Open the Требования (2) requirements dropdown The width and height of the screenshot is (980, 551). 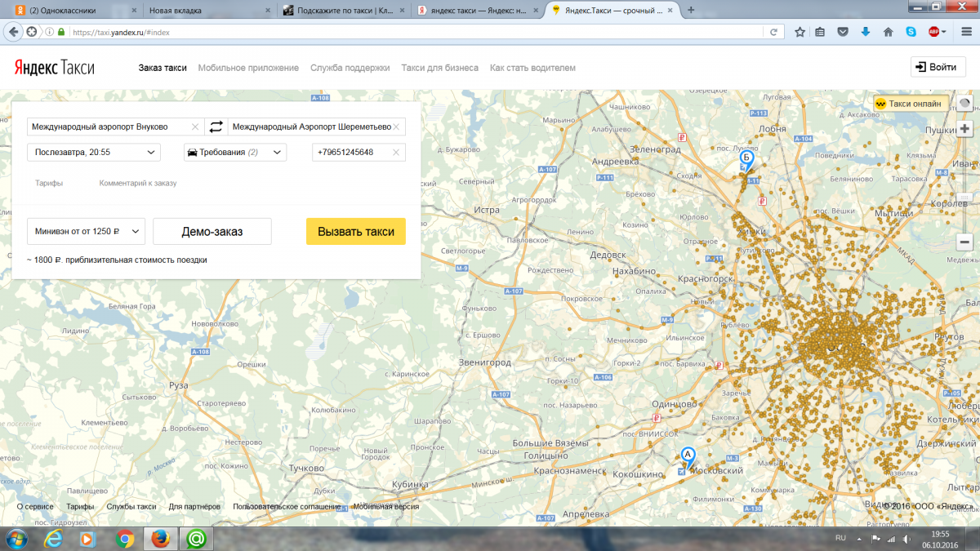[x=235, y=152]
